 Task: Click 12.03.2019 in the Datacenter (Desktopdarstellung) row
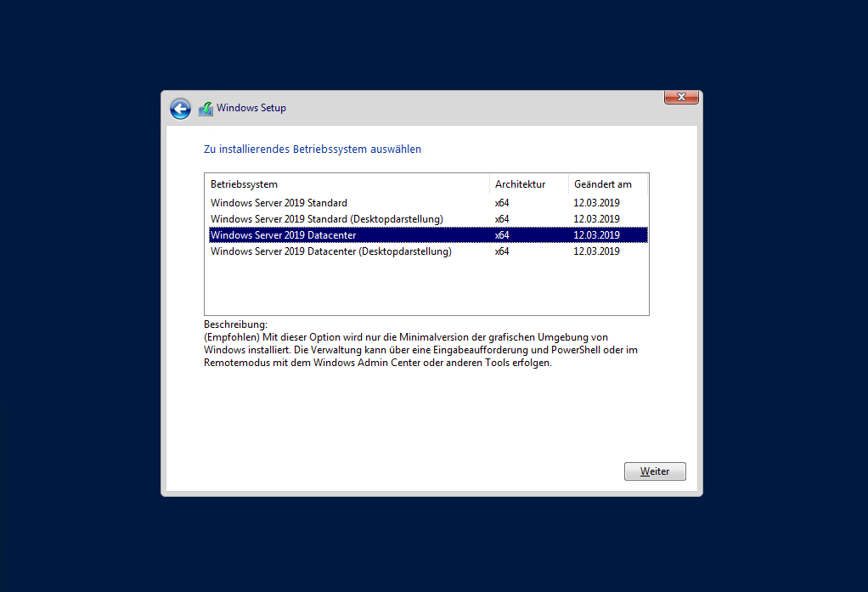(596, 251)
